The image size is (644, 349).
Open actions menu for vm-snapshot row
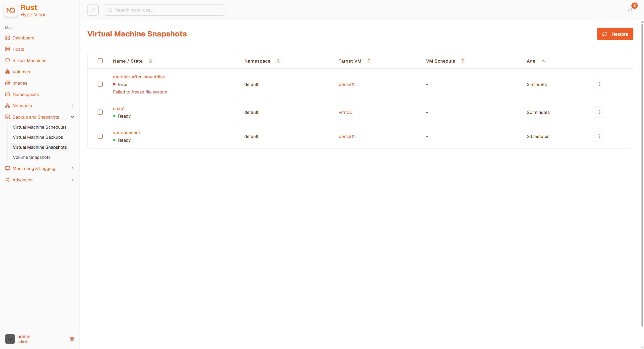(x=599, y=136)
